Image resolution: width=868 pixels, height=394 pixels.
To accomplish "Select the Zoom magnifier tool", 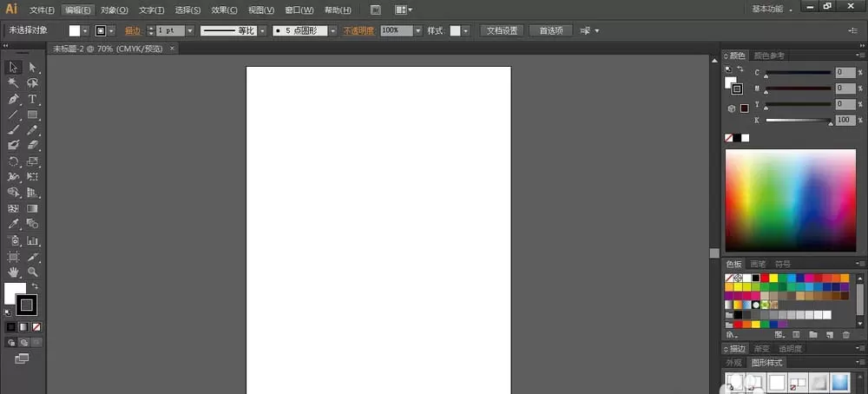I will click(32, 272).
